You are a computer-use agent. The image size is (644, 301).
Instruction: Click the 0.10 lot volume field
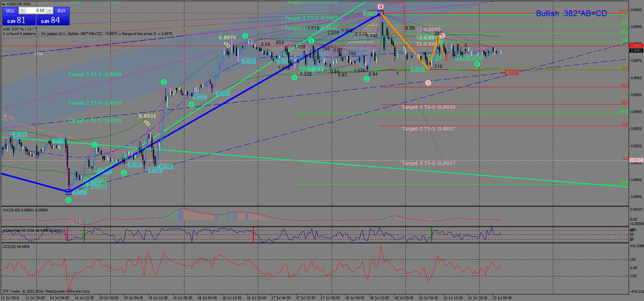pyautogui.click(x=36, y=11)
